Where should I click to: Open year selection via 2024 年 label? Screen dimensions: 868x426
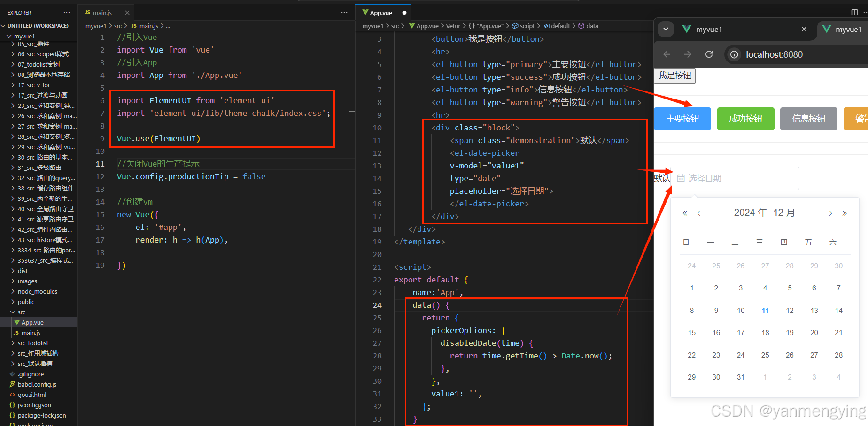click(751, 213)
